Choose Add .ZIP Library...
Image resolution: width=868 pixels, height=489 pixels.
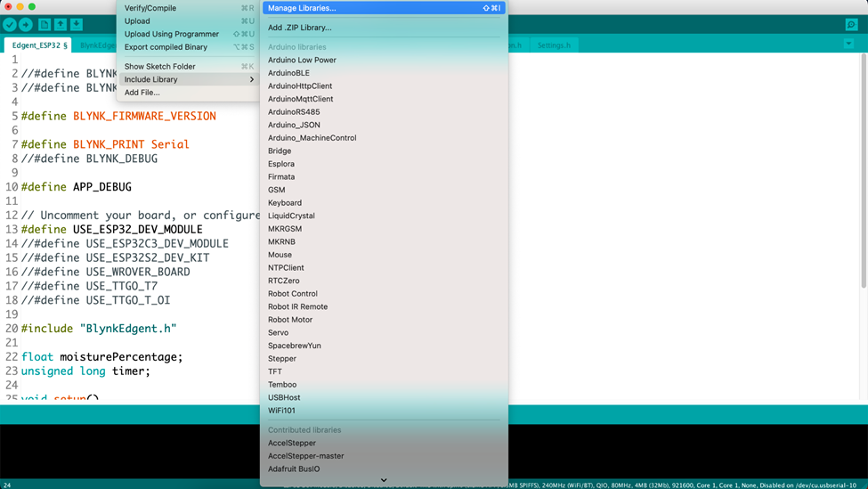click(384, 28)
